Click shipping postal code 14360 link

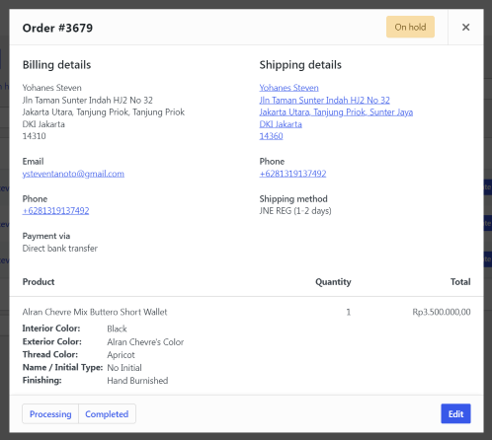(x=271, y=136)
